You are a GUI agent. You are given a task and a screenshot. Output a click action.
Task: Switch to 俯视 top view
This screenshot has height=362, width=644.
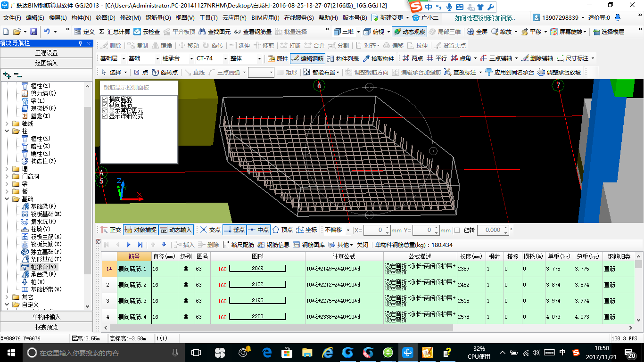[375, 32]
